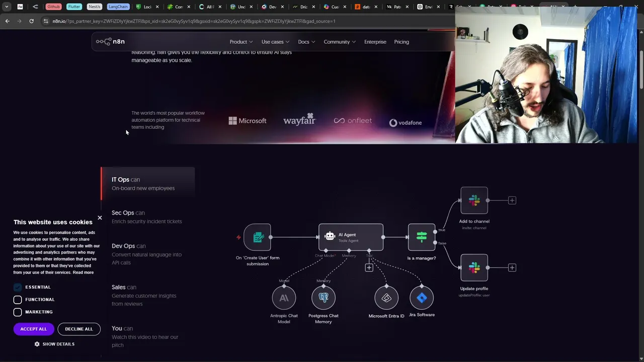This screenshot has width=644, height=362.
Task: Reload the page with the refresh icon
Action: (31, 21)
